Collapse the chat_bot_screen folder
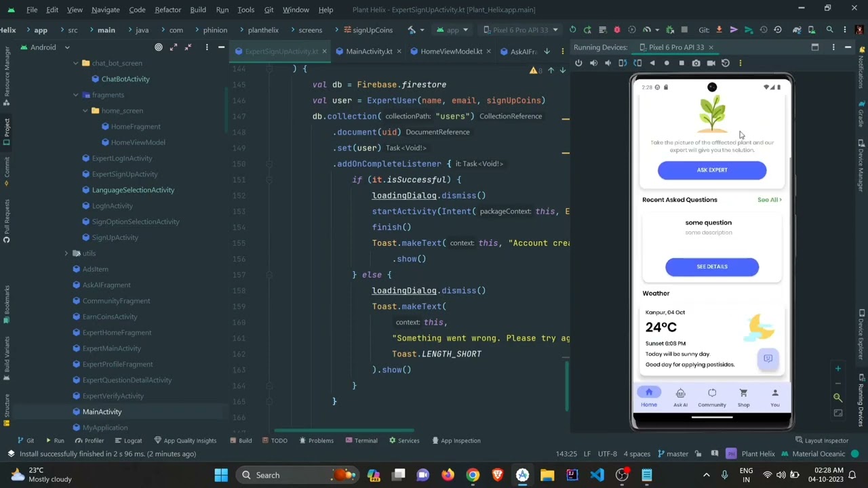868x488 pixels. click(76, 63)
